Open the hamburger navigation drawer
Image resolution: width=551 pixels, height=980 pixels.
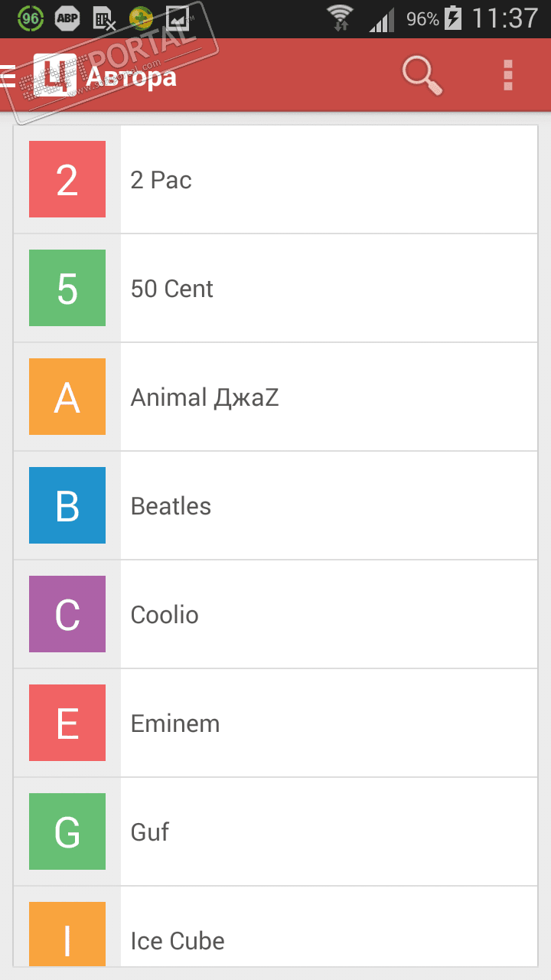[x=8, y=76]
